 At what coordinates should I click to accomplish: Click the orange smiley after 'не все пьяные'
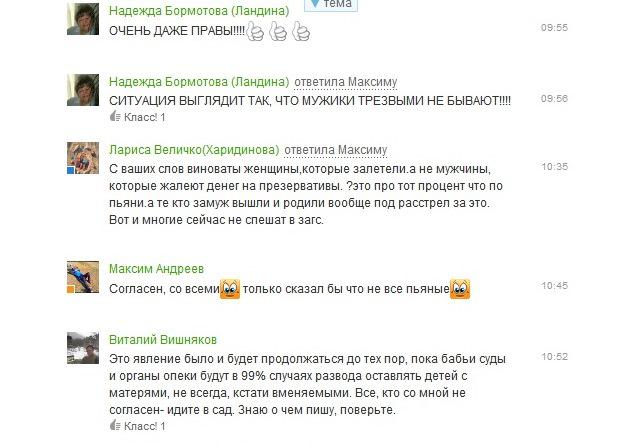click(460, 288)
